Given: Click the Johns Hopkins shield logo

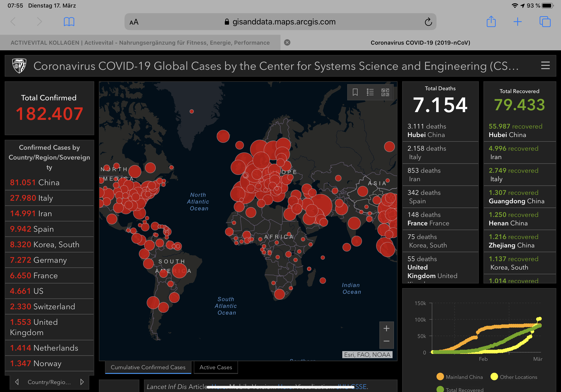Looking at the screenshot, I should coord(19,66).
